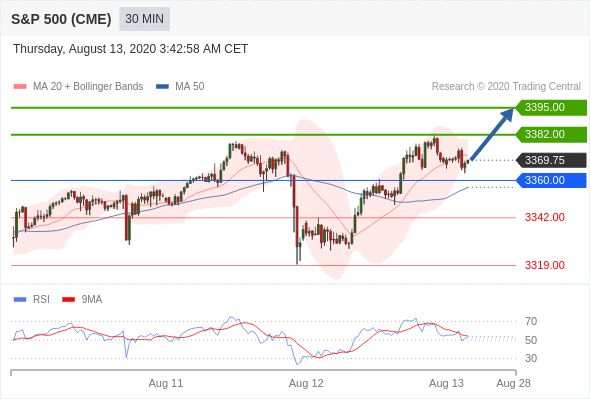Click the Aug 12 date axis label
590x400 pixels.
pos(306,383)
